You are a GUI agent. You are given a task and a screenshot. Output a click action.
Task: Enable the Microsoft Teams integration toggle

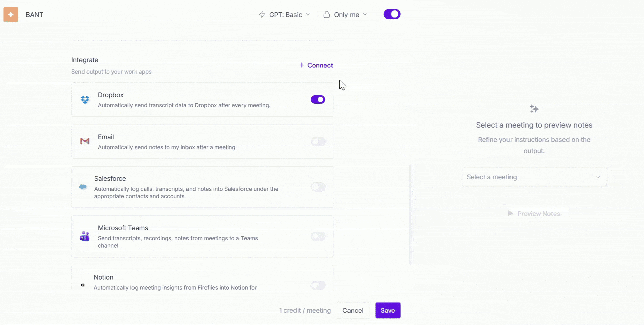pos(318,236)
